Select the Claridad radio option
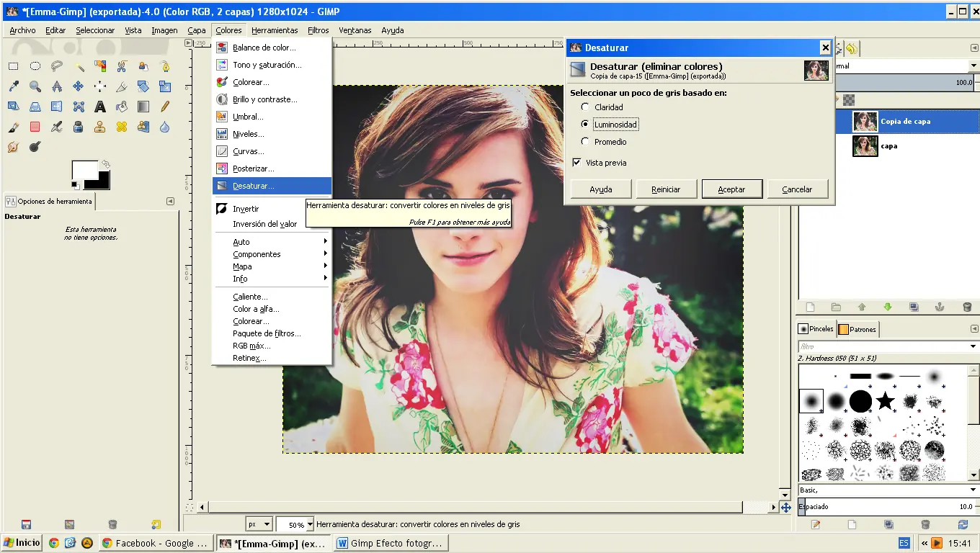 point(585,107)
